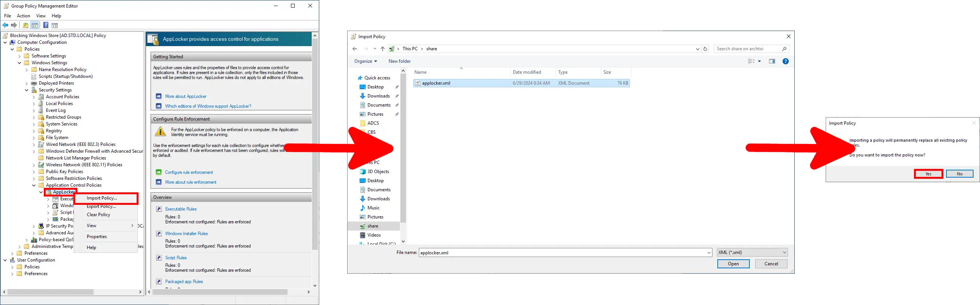This screenshot has height=305, width=980.
Task: Open the Organize dropdown
Action: pos(366,61)
